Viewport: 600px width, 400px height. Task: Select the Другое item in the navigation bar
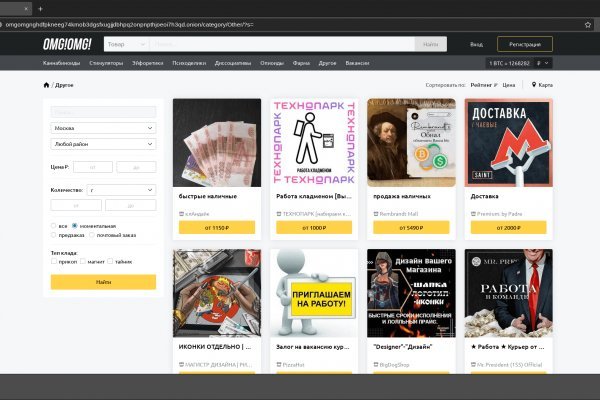pos(327,64)
